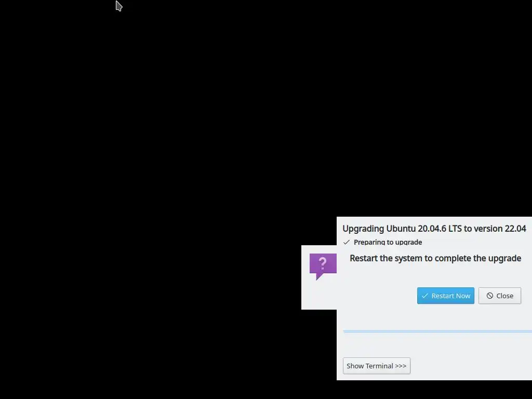
Task: Click 'Upgrading Ubuntu 20.04.6 LTS to version 22.04' heading
Action: point(434,229)
